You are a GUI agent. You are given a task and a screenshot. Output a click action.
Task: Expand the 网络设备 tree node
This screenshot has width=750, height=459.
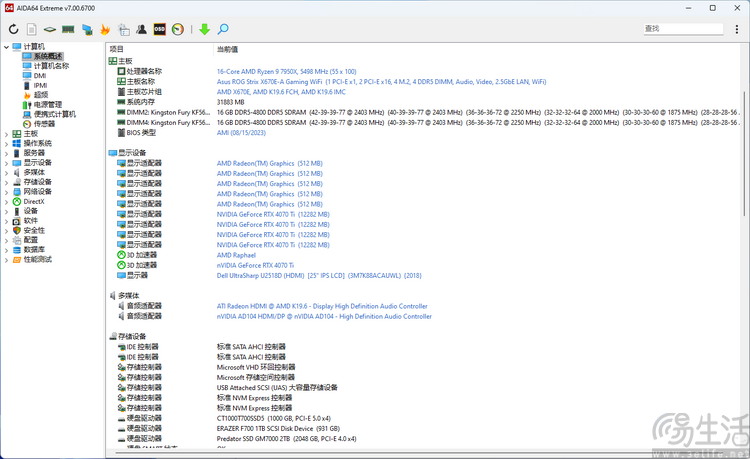[x=6, y=192]
